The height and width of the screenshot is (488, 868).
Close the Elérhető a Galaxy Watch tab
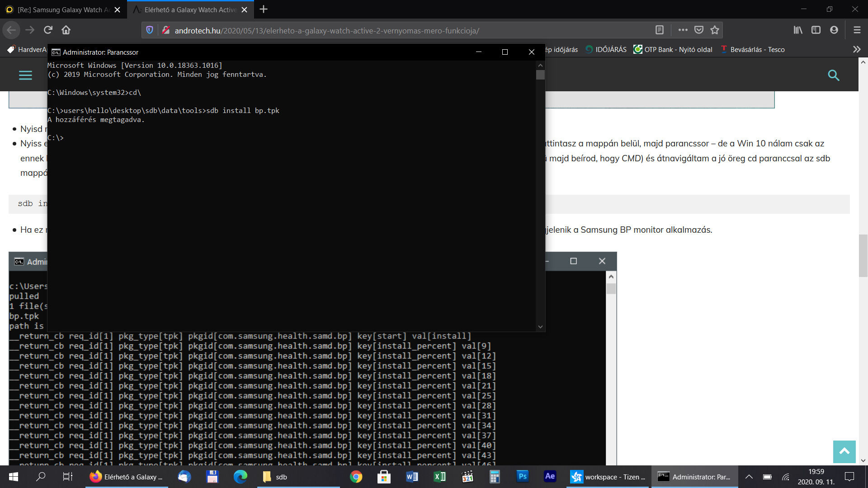pos(245,9)
